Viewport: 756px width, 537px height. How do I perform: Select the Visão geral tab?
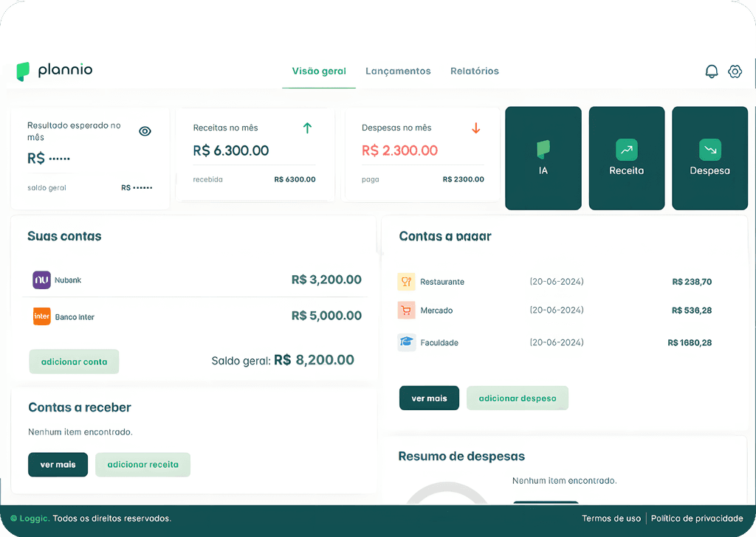pyautogui.click(x=318, y=71)
